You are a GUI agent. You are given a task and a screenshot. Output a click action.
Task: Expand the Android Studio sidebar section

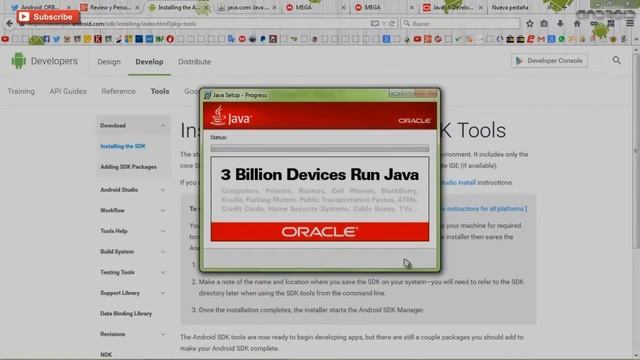point(163,190)
